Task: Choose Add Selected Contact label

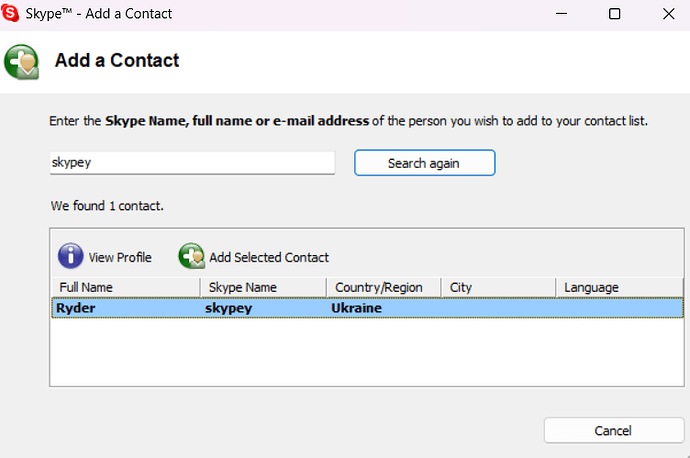Action: point(269,257)
